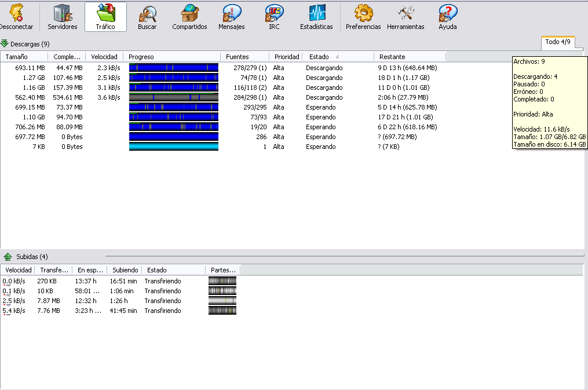Click gray progress bar of 562.40 MB download

pos(174,97)
